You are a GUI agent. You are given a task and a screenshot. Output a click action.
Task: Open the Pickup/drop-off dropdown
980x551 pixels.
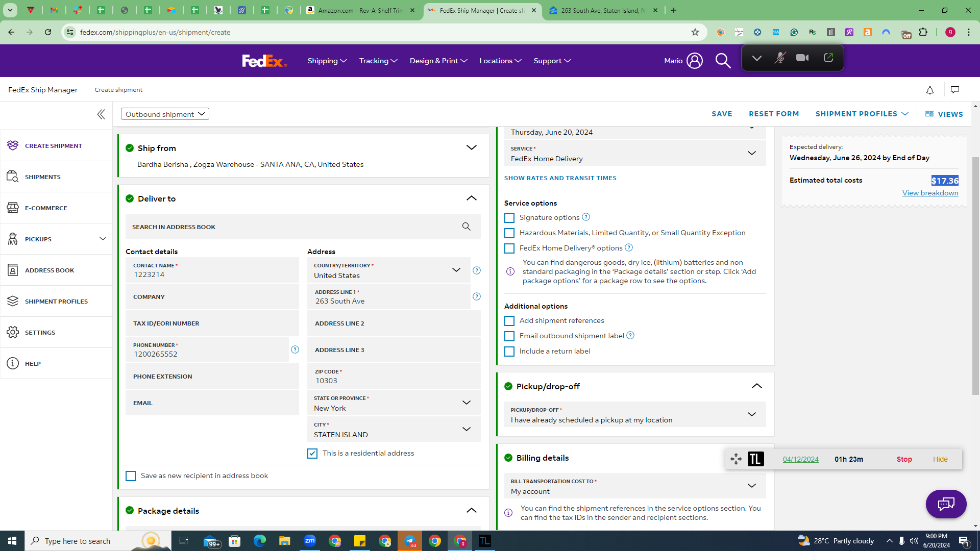(635, 415)
